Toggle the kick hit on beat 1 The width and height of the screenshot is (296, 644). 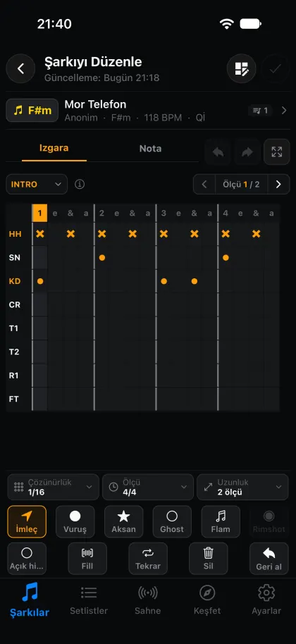click(x=40, y=281)
